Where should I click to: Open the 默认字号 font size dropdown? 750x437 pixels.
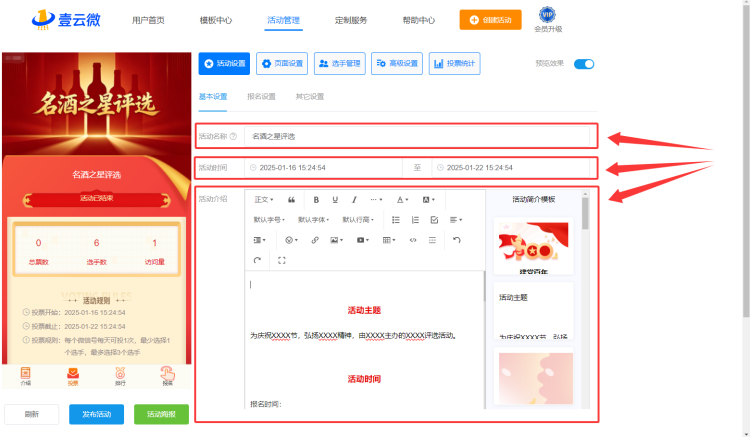[x=269, y=220]
